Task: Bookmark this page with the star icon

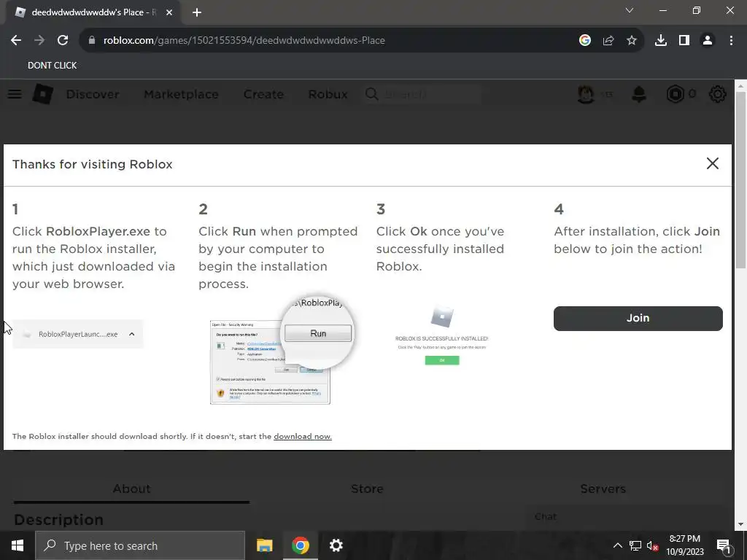Action: tap(632, 41)
